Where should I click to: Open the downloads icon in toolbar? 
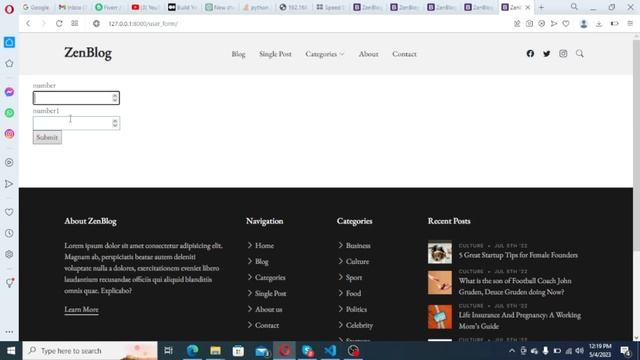pyautogui.click(x=599, y=24)
